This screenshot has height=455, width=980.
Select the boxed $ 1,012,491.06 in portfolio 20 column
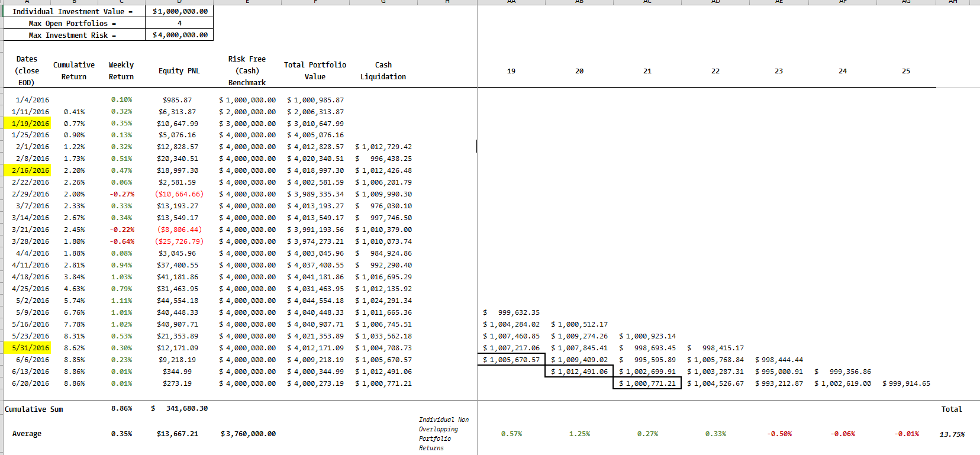pos(579,372)
